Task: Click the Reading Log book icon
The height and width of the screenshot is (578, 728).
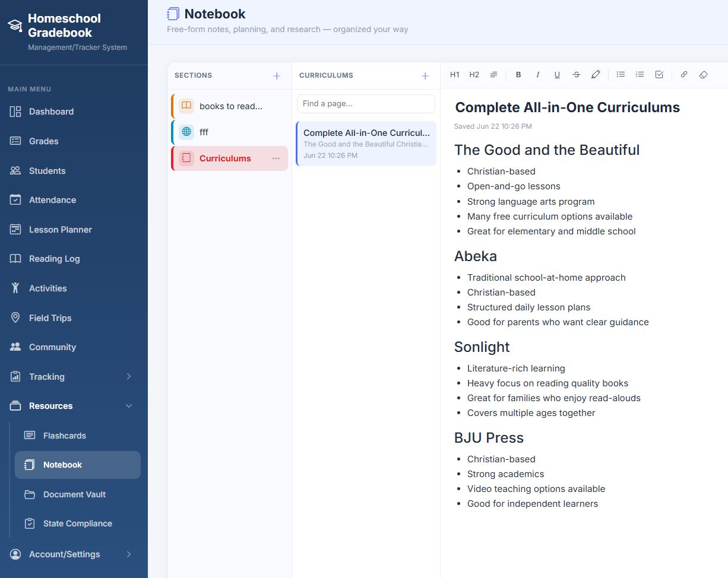Action: tap(15, 259)
